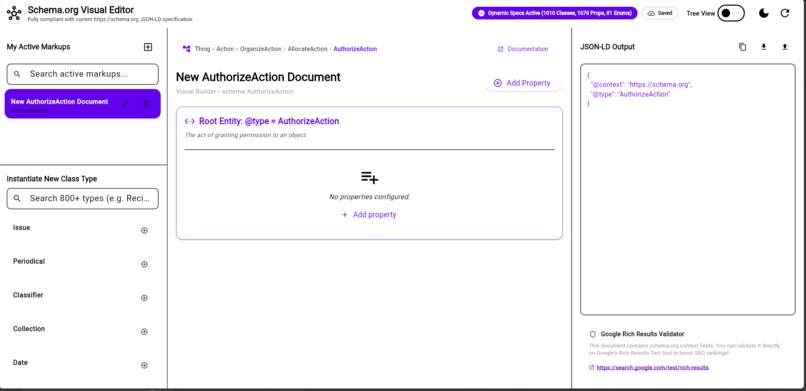806x391 pixels.
Task: Add the Classifier class type
Action: click(x=144, y=298)
